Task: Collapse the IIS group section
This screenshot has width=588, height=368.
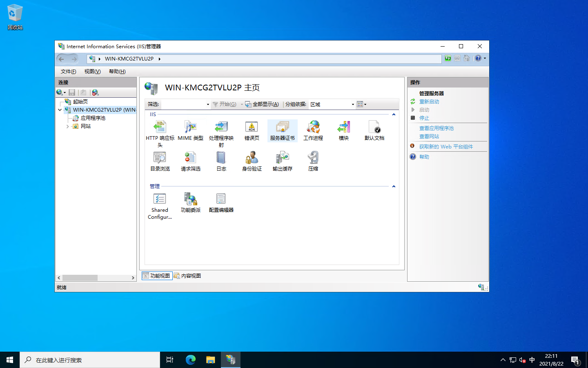Action: (394, 114)
